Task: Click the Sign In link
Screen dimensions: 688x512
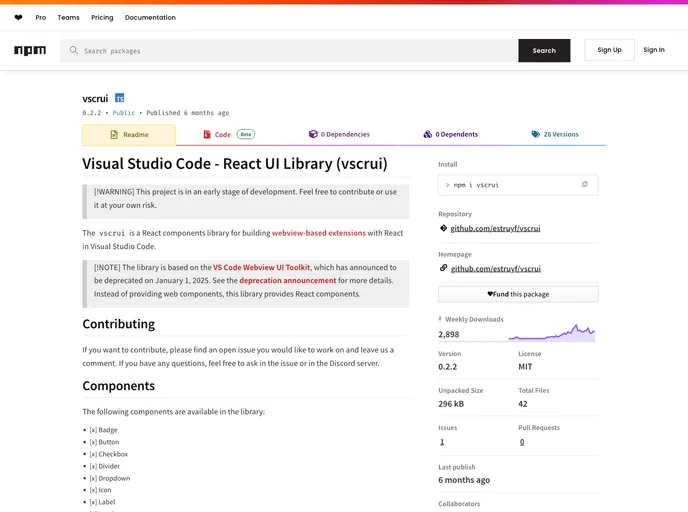Action: (x=654, y=50)
